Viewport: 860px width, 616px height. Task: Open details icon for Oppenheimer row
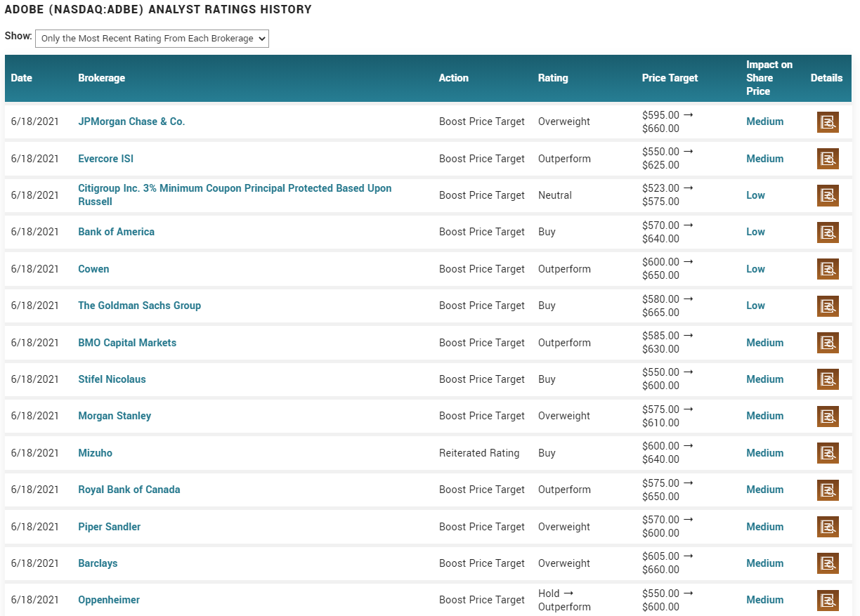click(828, 601)
